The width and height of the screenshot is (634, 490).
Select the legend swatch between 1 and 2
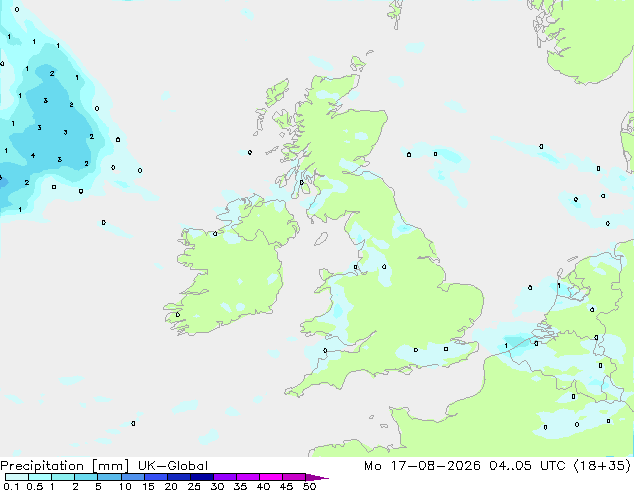pos(63,477)
